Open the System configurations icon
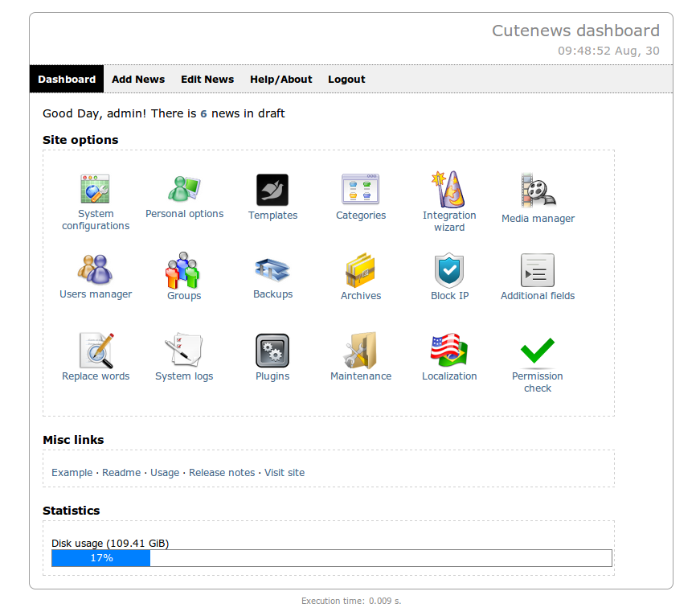Image resolution: width=696 pixels, height=616 pixels. pos(96,190)
